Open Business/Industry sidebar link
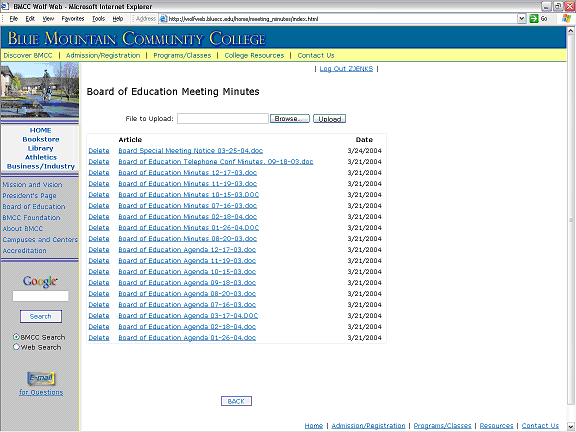The width and height of the screenshot is (576, 432). click(x=41, y=166)
